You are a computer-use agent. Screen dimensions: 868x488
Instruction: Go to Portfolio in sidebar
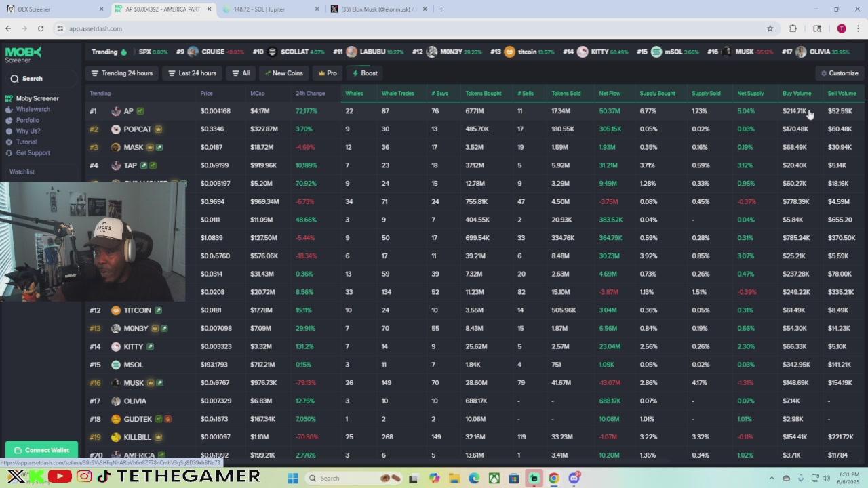point(23,120)
